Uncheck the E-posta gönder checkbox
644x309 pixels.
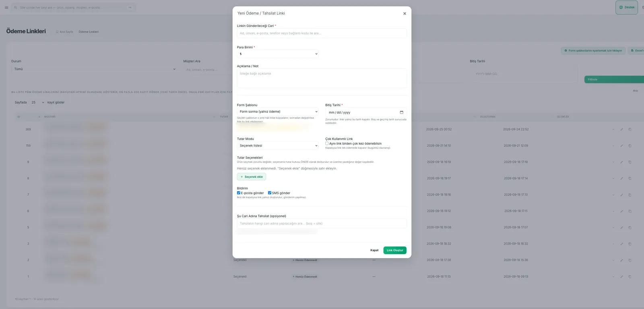(239, 193)
